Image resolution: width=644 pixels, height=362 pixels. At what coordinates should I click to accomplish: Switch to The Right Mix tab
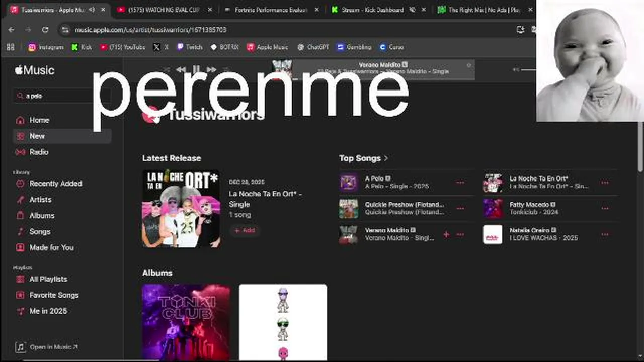click(485, 10)
